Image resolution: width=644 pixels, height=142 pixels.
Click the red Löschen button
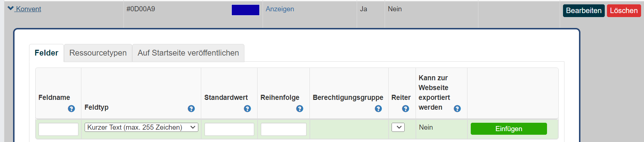coord(624,11)
